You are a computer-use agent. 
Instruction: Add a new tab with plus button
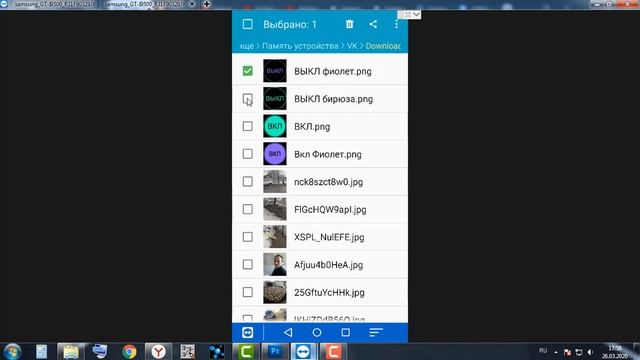[x=207, y=4]
